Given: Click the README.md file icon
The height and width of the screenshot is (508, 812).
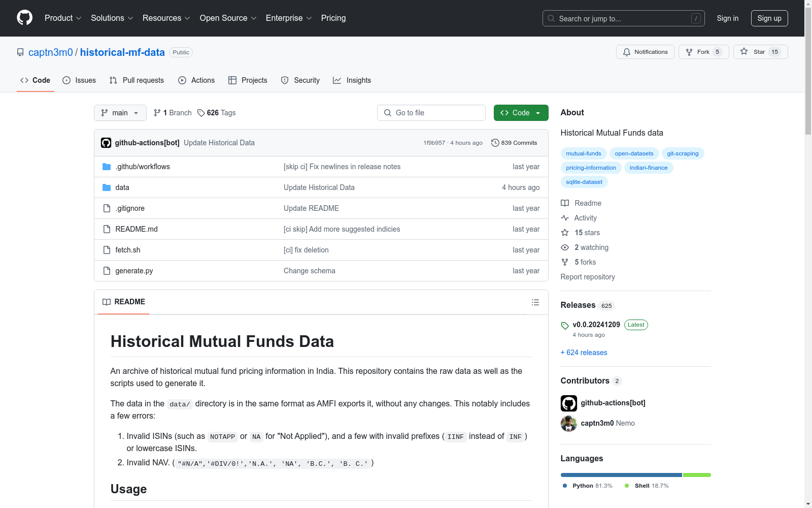Looking at the screenshot, I should (107, 229).
